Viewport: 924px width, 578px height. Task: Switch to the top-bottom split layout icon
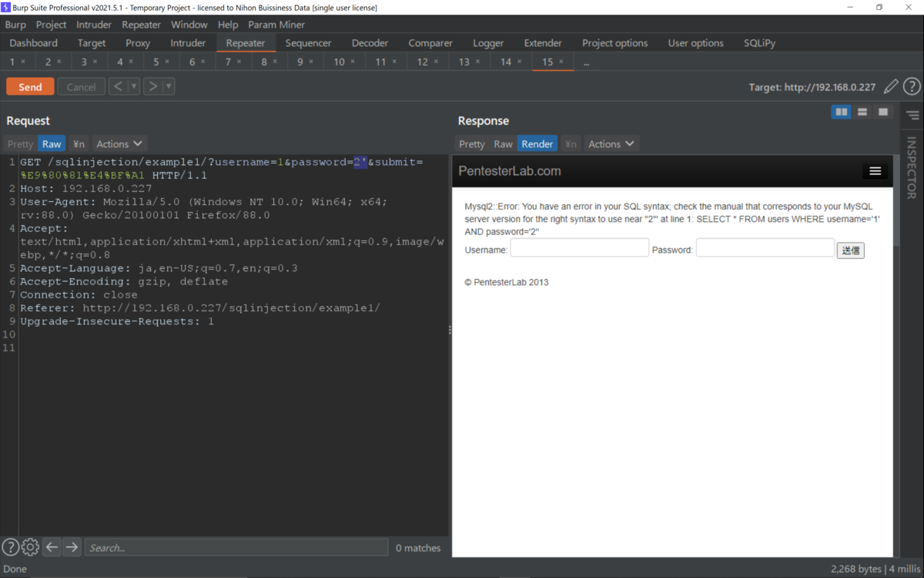click(862, 113)
